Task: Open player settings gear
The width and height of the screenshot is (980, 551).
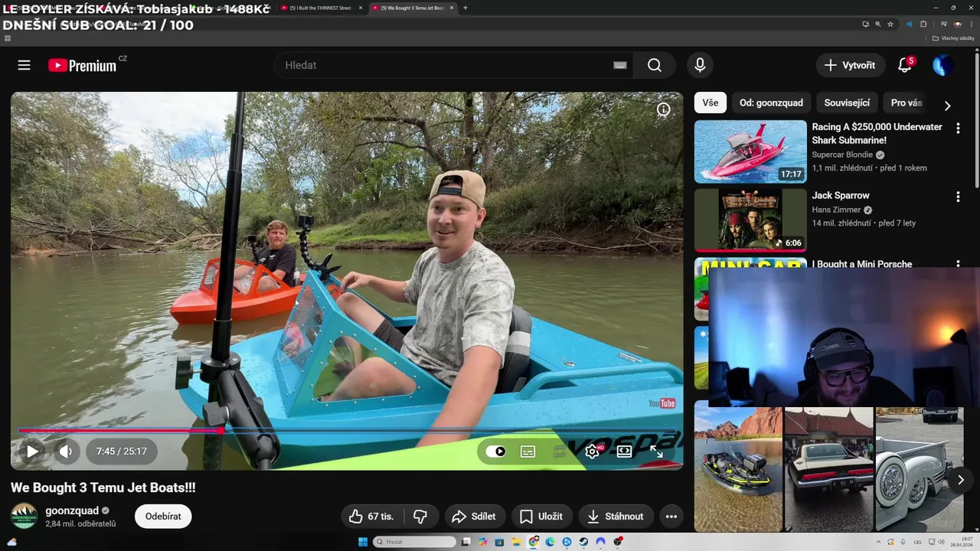Action: pyautogui.click(x=592, y=452)
